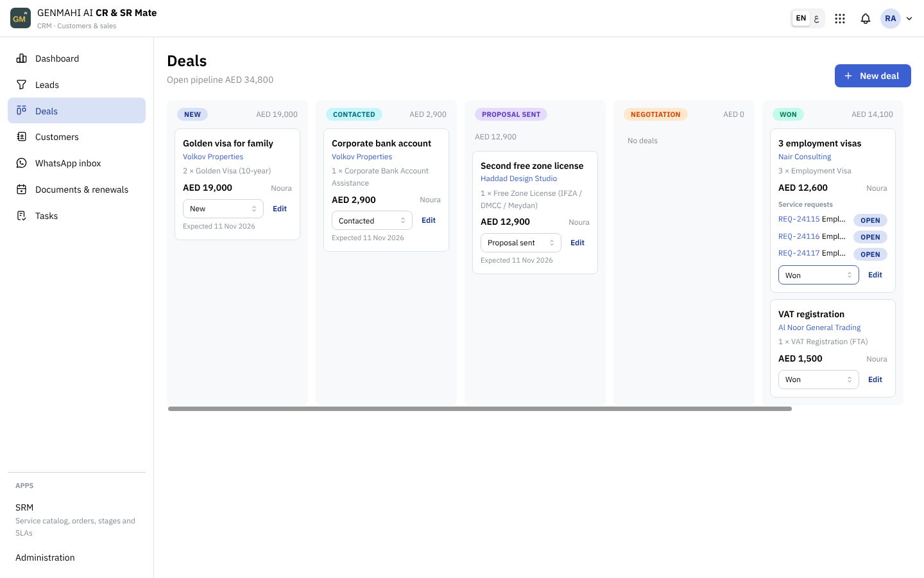Screen dimensions: 924x578
Task: Open Haddad Design Studio customer link
Action: pyautogui.click(x=518, y=179)
